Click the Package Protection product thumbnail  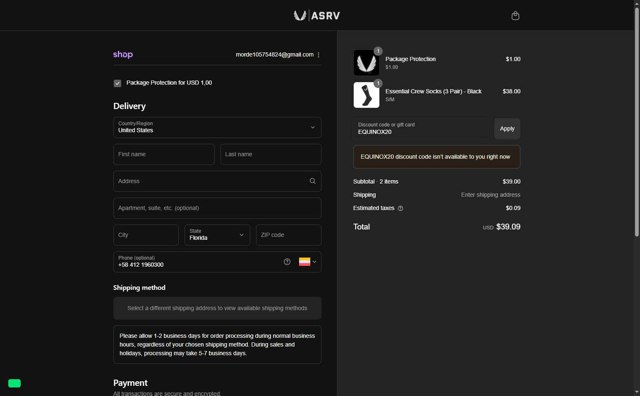tap(366, 62)
